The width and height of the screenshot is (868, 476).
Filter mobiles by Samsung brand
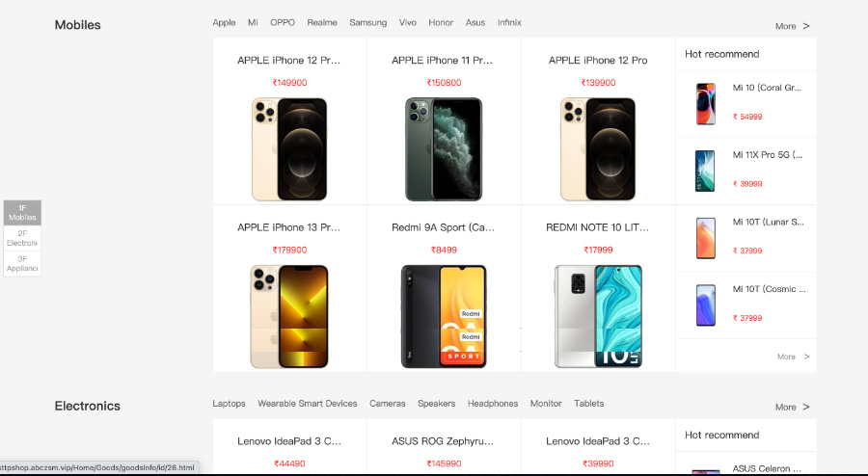368,23
